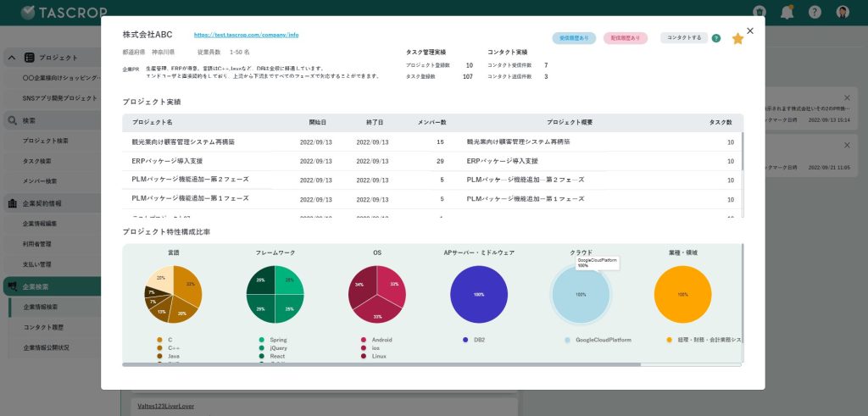
Task: Click the 配信履歴あり badge
Action: (626, 38)
